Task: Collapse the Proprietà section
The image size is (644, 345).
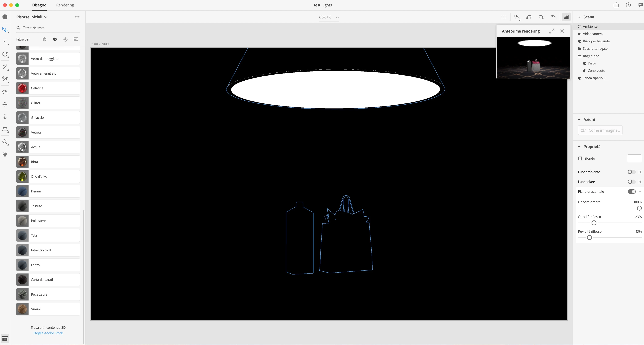Action: coord(579,147)
